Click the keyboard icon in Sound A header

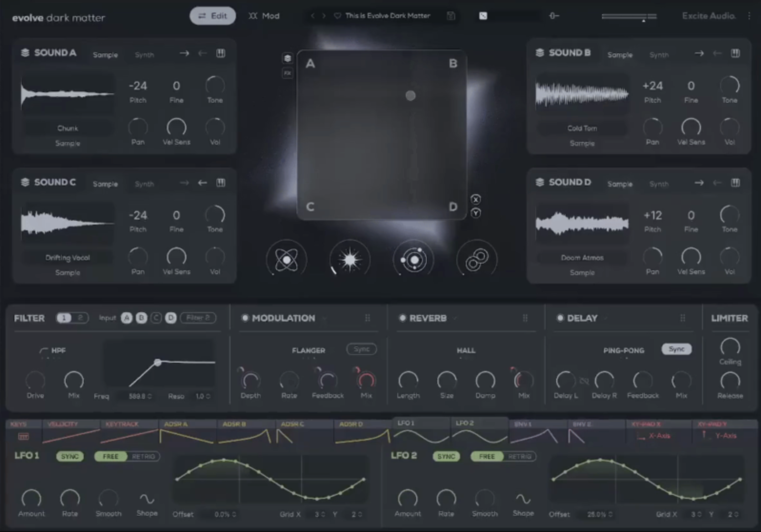click(221, 53)
